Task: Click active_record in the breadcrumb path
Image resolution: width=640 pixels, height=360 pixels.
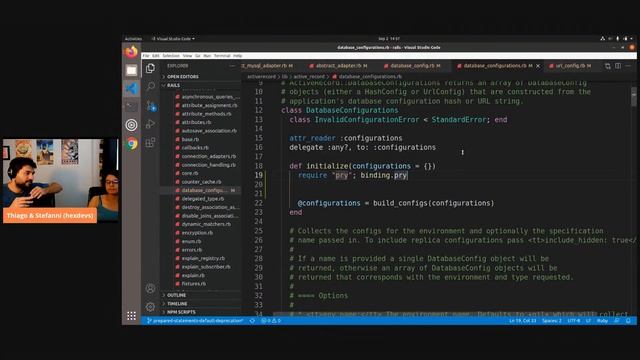Action: point(309,76)
